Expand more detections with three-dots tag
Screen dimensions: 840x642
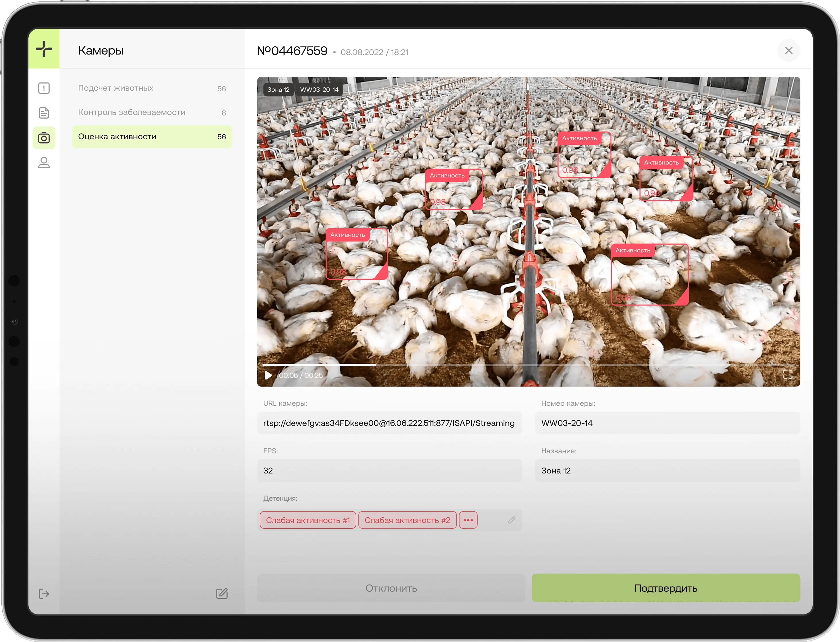tap(468, 520)
